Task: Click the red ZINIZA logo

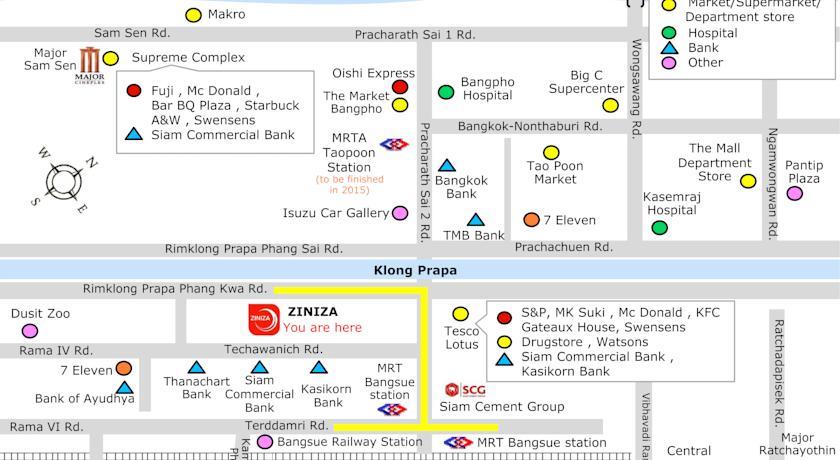Action: pos(262,319)
